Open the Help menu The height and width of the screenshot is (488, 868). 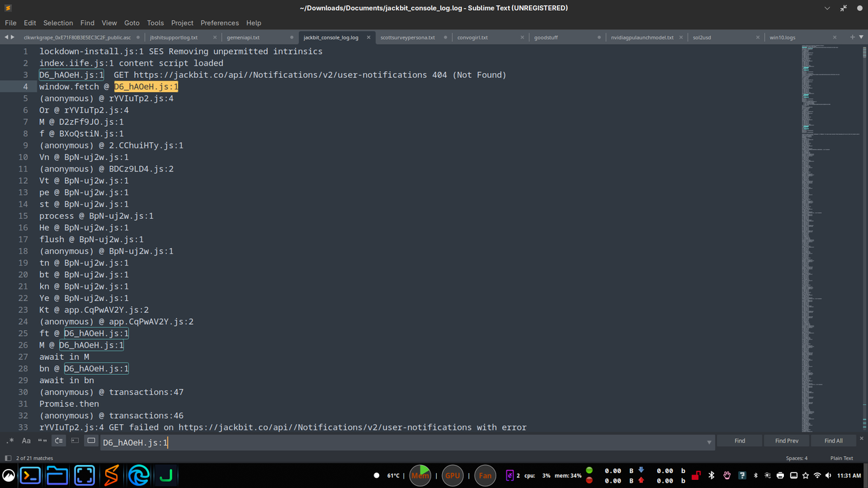(254, 23)
